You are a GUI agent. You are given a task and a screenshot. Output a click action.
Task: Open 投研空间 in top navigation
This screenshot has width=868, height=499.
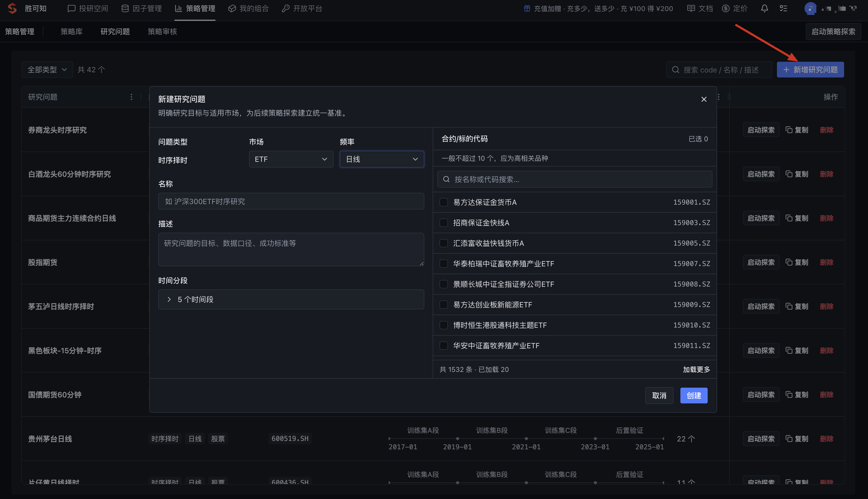pos(88,9)
